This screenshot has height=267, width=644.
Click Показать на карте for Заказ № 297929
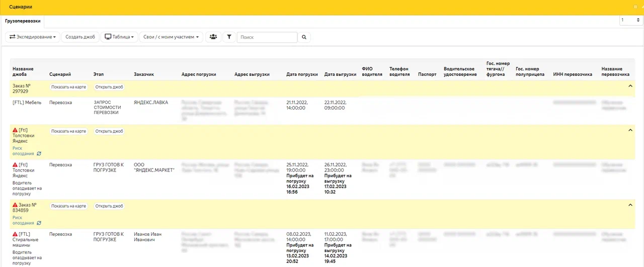coord(68,87)
